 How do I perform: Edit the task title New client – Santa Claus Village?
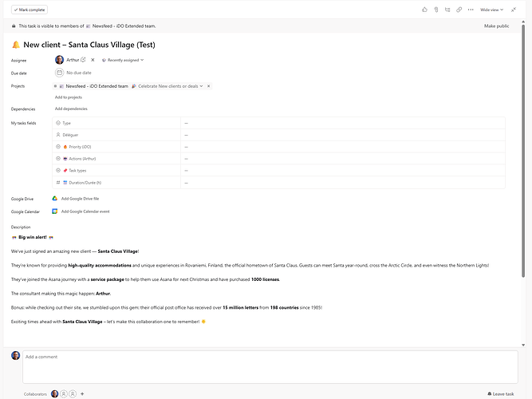pos(89,45)
